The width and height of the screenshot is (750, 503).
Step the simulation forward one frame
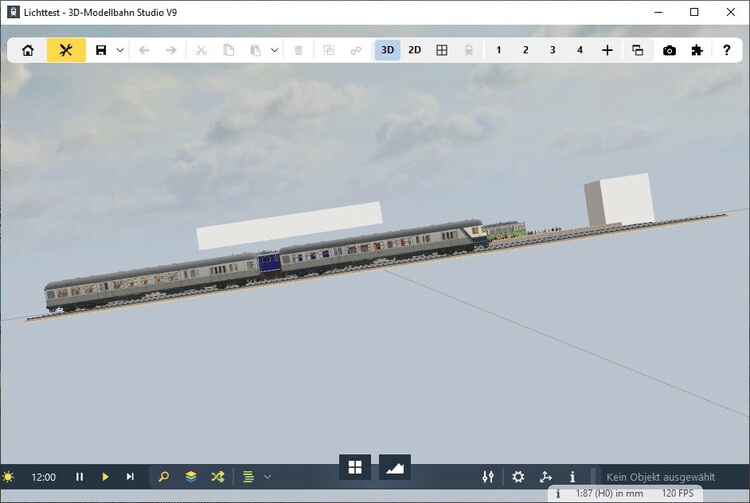pyautogui.click(x=130, y=477)
